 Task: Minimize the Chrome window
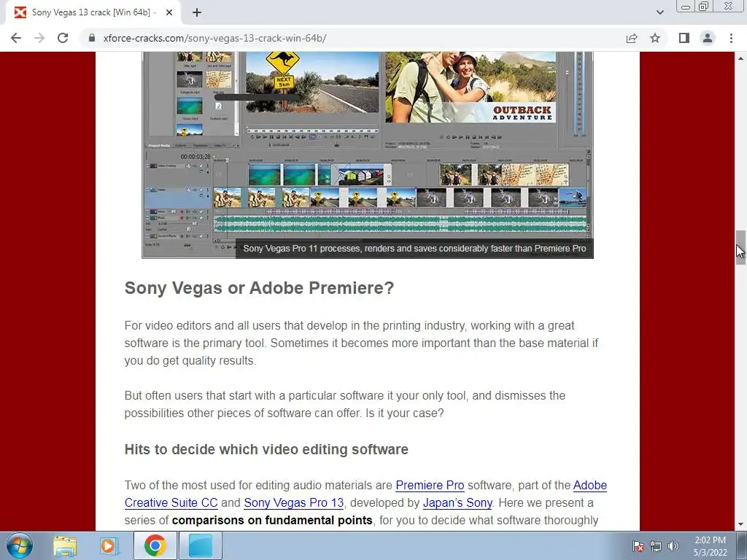tap(686, 6)
